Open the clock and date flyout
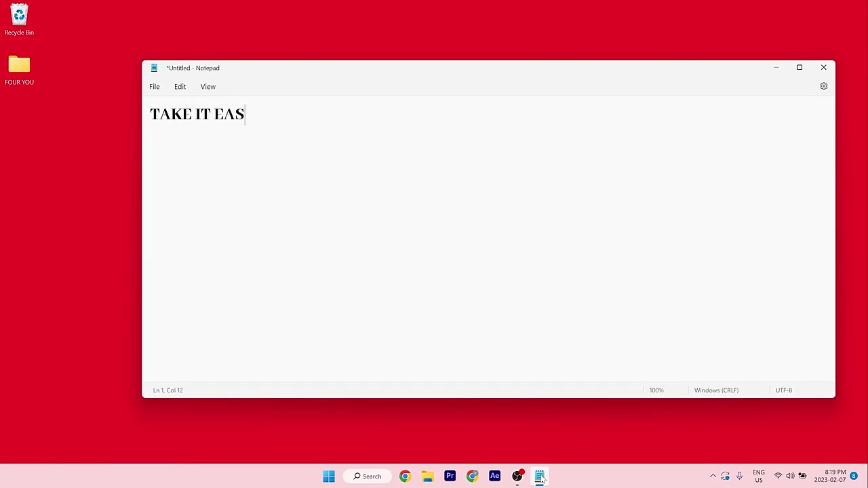The image size is (868, 488). click(835, 476)
